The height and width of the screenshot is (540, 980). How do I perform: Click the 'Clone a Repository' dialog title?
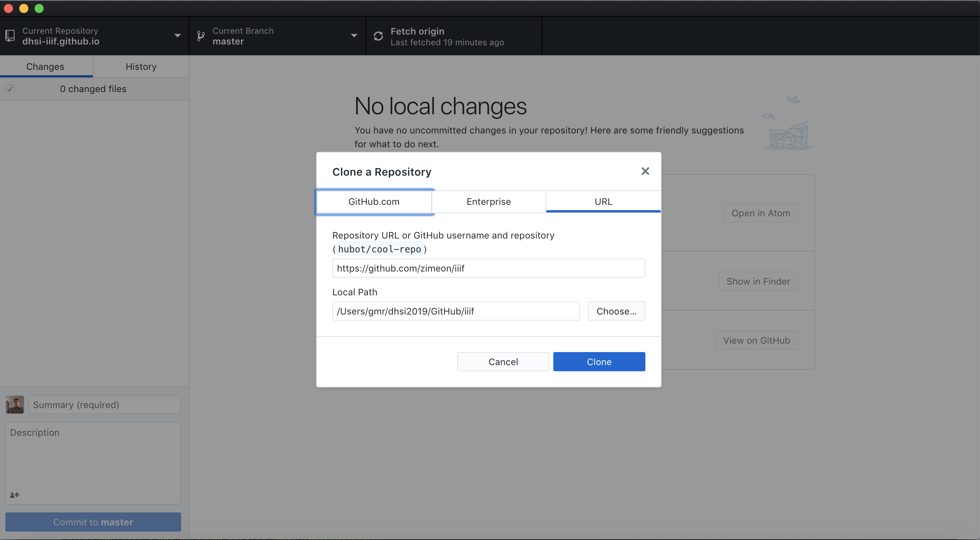[382, 172]
